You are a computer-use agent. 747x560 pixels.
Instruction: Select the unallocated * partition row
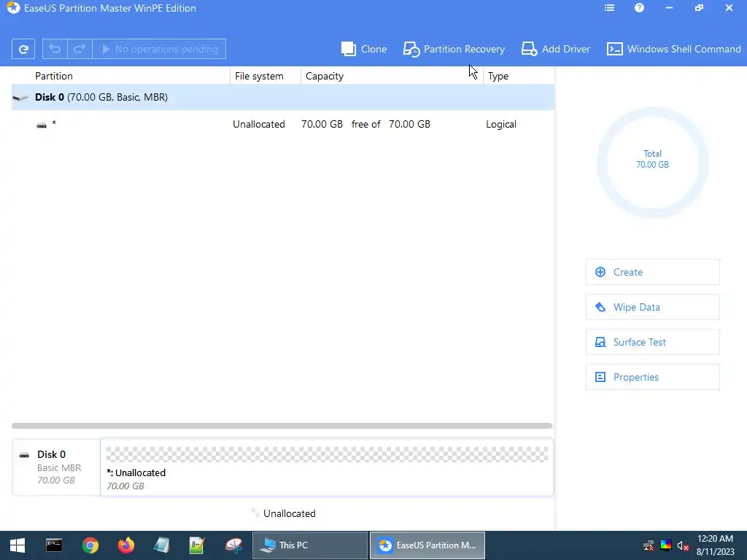(x=283, y=124)
